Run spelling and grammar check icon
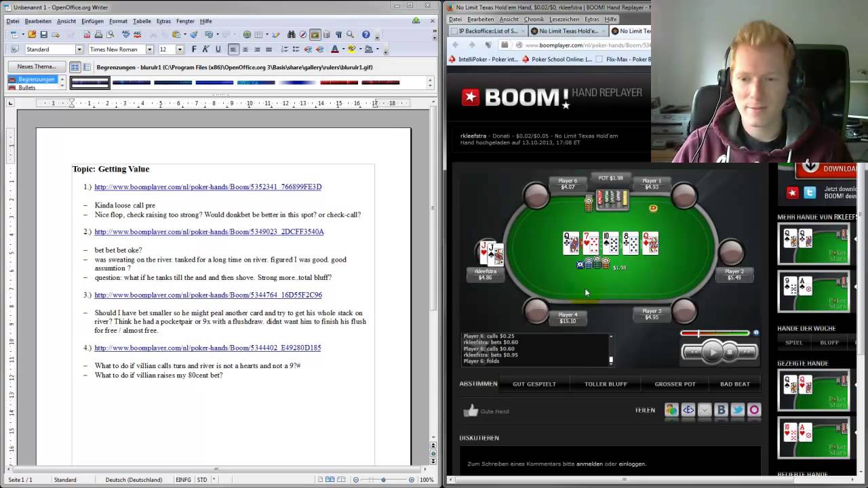Image resolution: width=868 pixels, height=488 pixels. point(125,35)
